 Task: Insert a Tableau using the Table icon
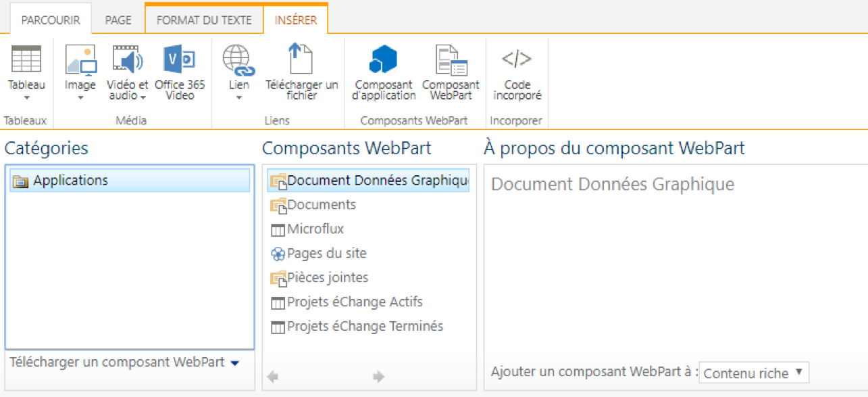click(x=26, y=60)
